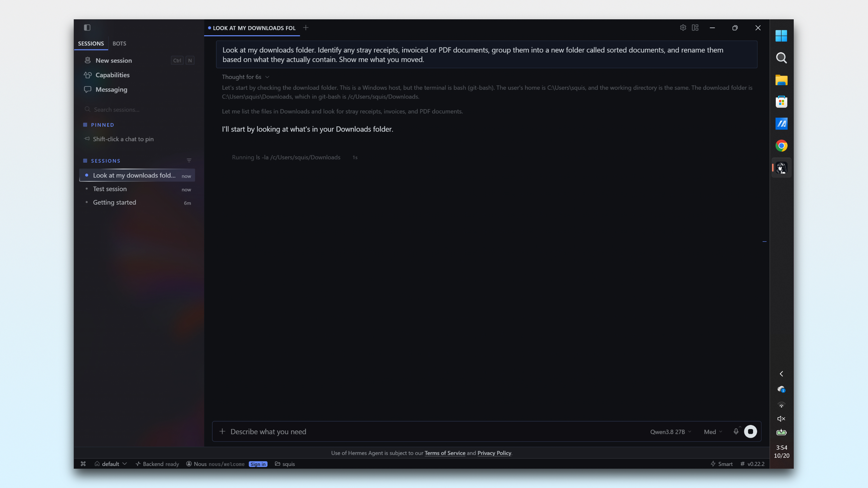Switch to the BOTS tab
The image size is (868, 488).
pyautogui.click(x=119, y=43)
